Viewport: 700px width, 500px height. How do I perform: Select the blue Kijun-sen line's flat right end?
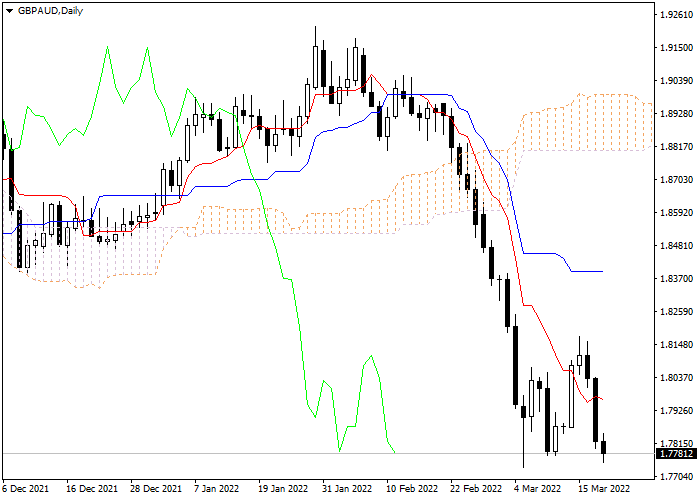pos(587,271)
